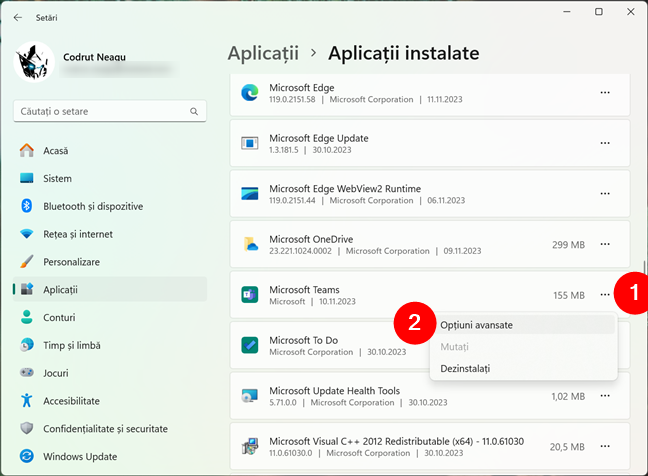Image resolution: width=648 pixels, height=476 pixels.
Task: Click Microsoft Update Health Tools icon
Action: tap(250, 396)
